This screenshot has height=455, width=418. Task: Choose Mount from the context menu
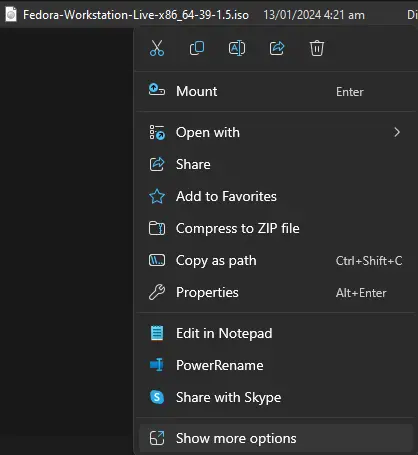tap(275, 91)
